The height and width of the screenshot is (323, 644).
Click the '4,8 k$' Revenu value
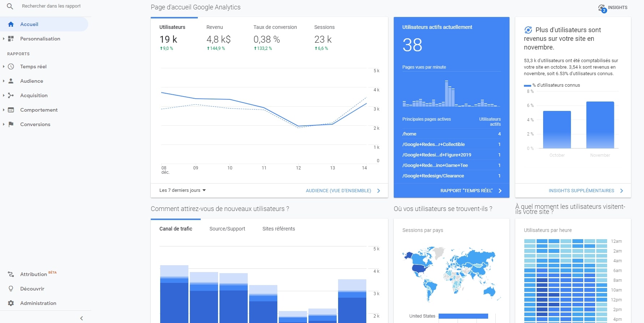[218, 39]
